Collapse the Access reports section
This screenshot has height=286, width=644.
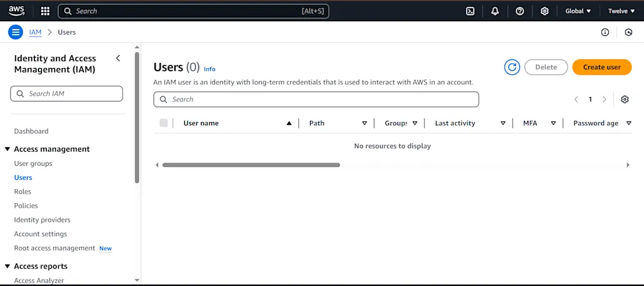[x=8, y=266]
